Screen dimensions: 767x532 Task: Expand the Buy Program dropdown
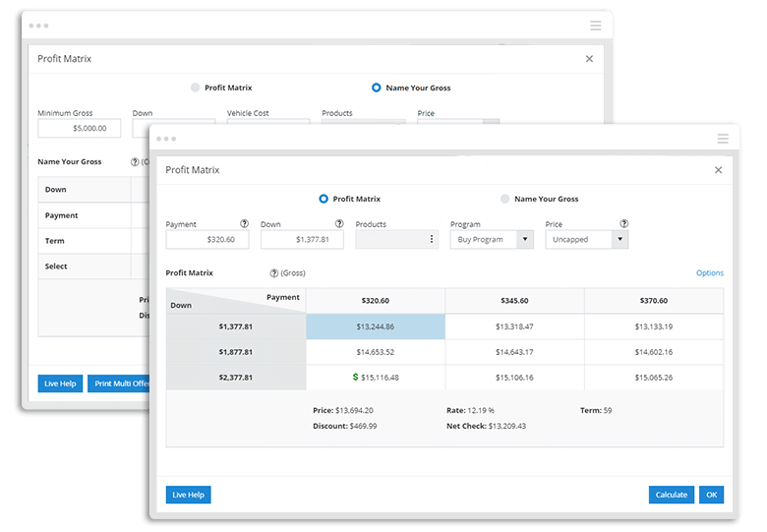click(x=525, y=239)
